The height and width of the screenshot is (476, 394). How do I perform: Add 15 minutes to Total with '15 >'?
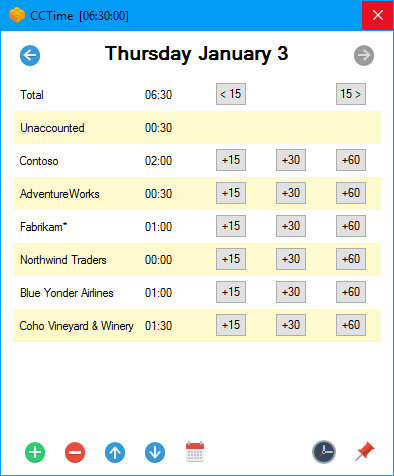click(x=351, y=94)
